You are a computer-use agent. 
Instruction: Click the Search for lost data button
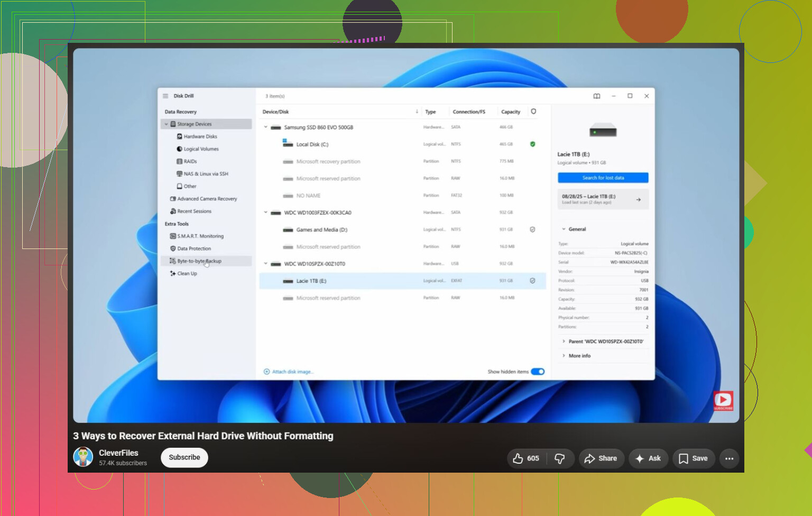point(603,178)
